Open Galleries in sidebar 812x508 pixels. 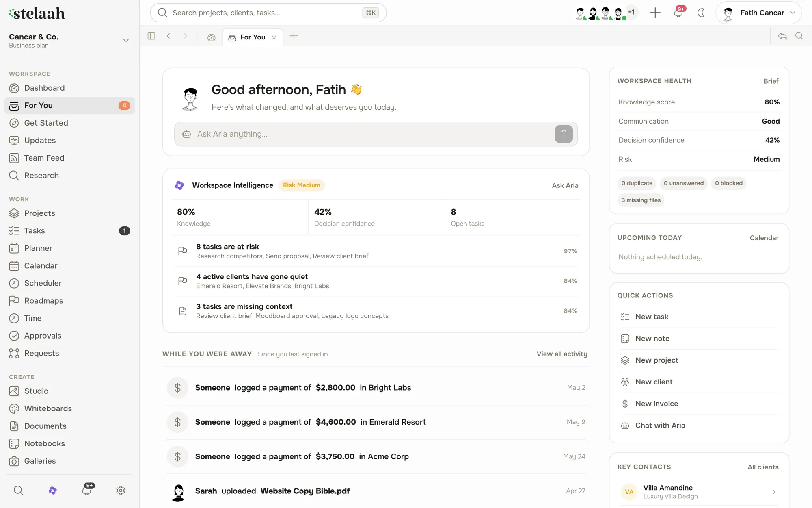[x=69, y=461]
